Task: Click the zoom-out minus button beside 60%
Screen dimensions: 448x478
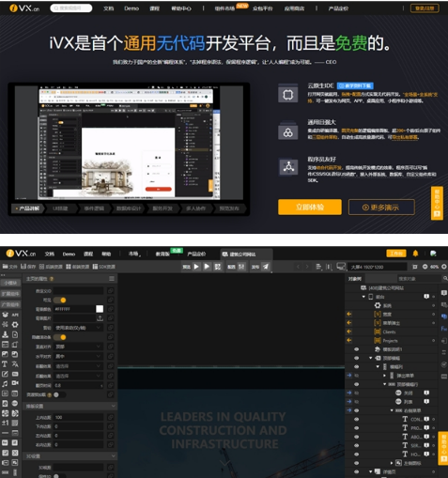Action: click(425, 267)
